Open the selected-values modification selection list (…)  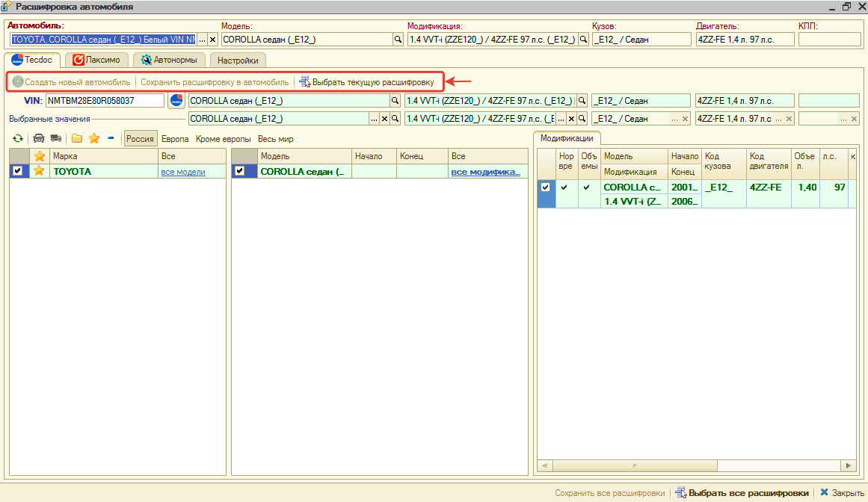pos(561,118)
